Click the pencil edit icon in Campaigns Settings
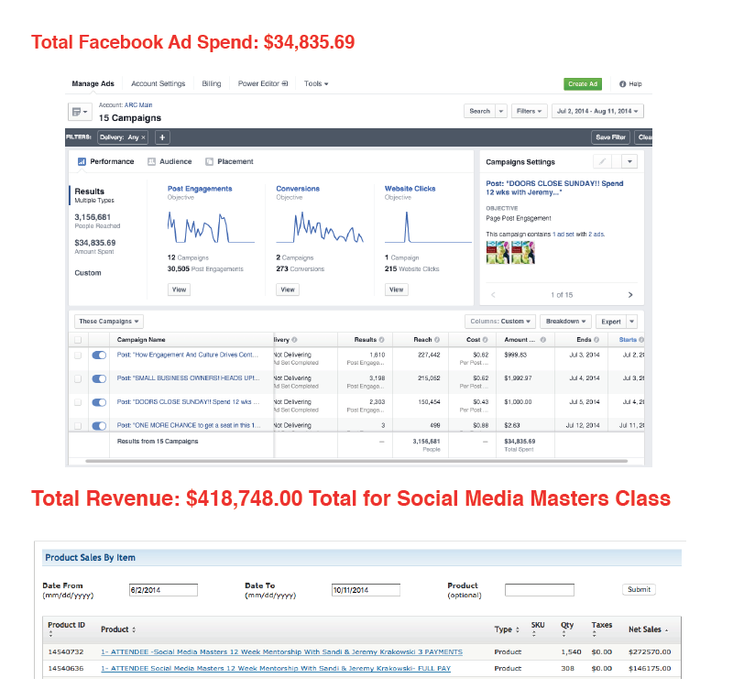Image resolution: width=744 pixels, height=700 pixels. pyautogui.click(x=601, y=161)
